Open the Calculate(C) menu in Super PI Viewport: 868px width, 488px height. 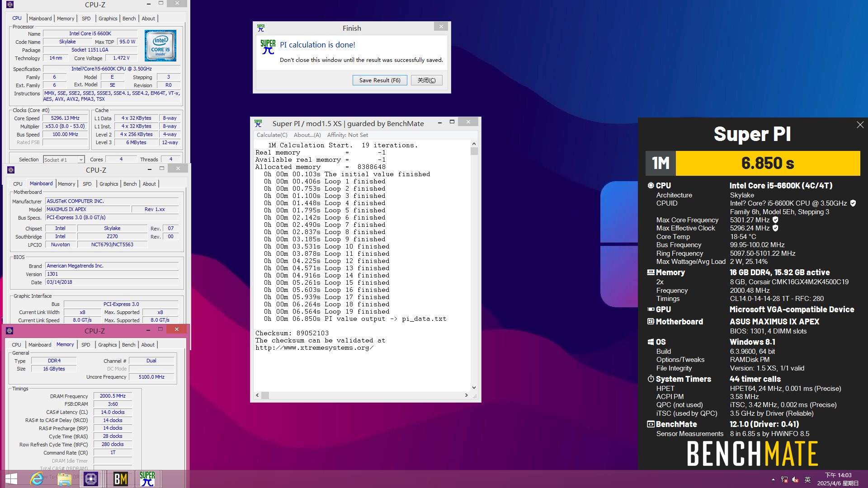pyautogui.click(x=272, y=135)
